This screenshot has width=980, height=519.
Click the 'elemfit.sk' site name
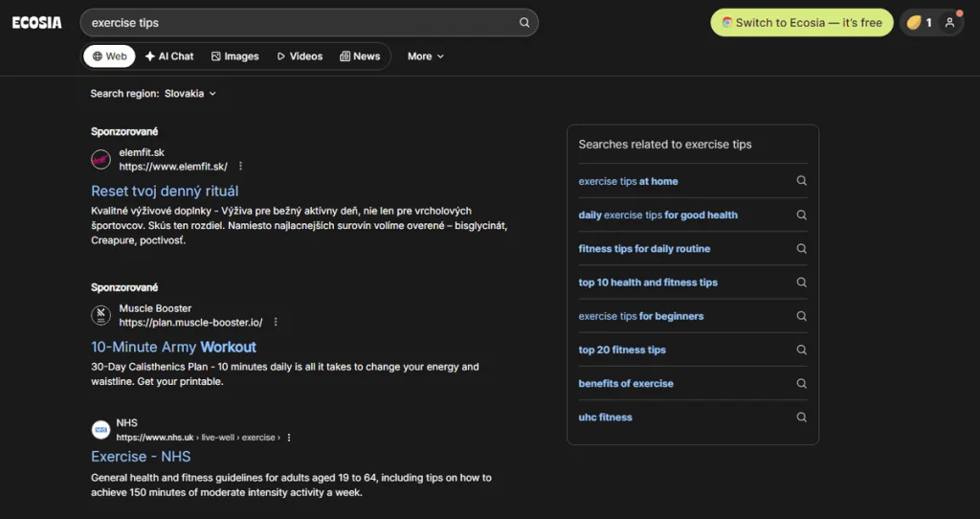click(x=142, y=152)
